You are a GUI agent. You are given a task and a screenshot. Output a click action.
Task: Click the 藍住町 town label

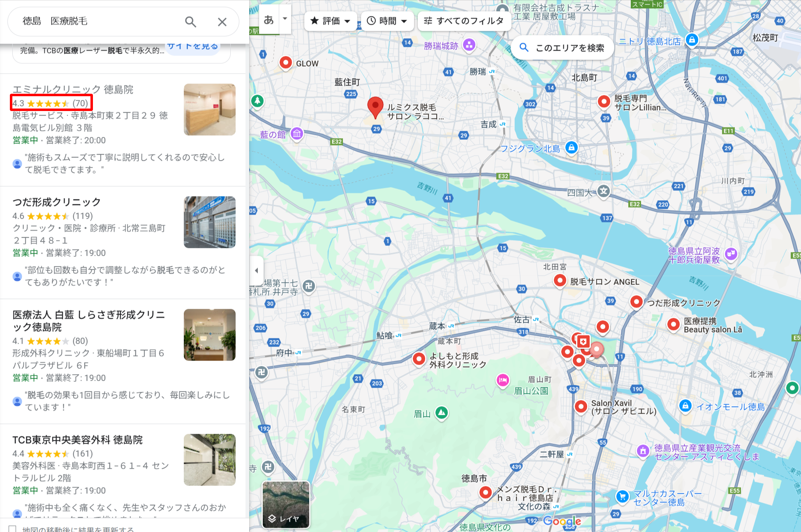point(347,82)
